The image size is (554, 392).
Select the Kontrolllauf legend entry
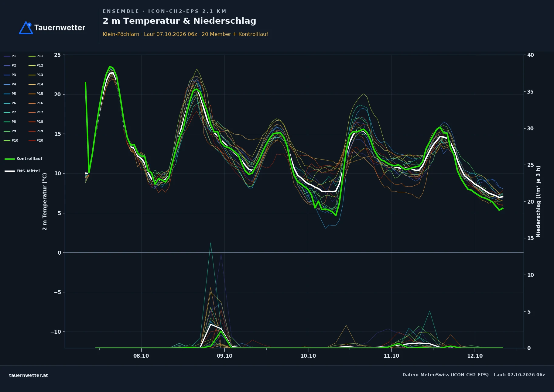pos(23,159)
